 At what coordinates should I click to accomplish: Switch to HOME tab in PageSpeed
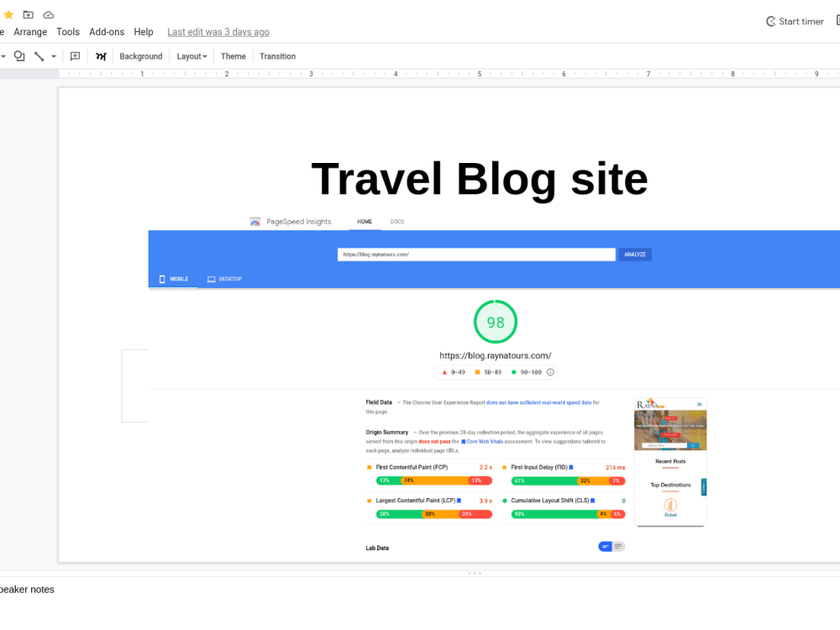point(365,221)
